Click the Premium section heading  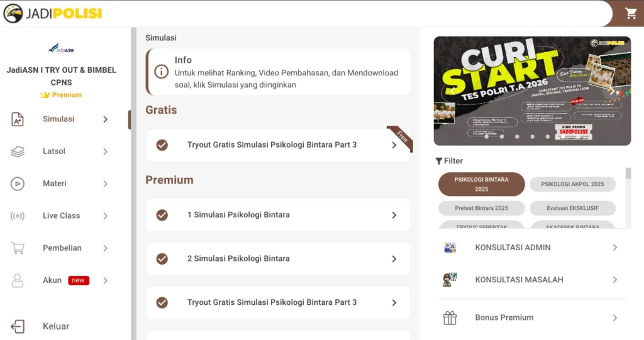click(x=169, y=180)
